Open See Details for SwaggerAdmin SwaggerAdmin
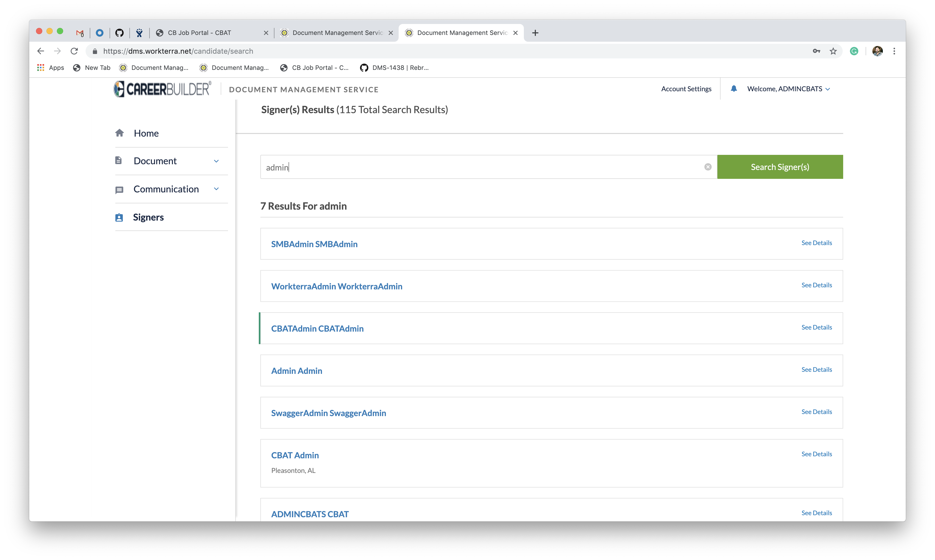 (x=816, y=412)
